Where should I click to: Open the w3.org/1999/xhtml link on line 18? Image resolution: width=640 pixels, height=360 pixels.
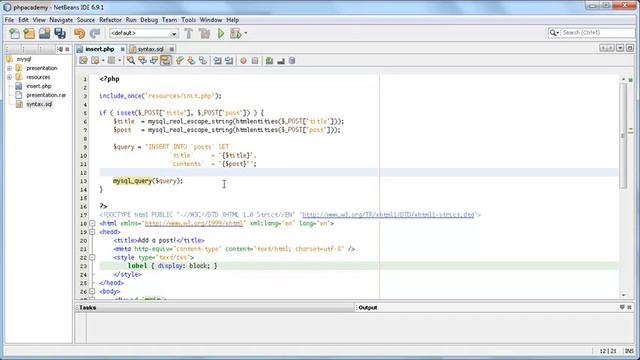(x=194, y=223)
